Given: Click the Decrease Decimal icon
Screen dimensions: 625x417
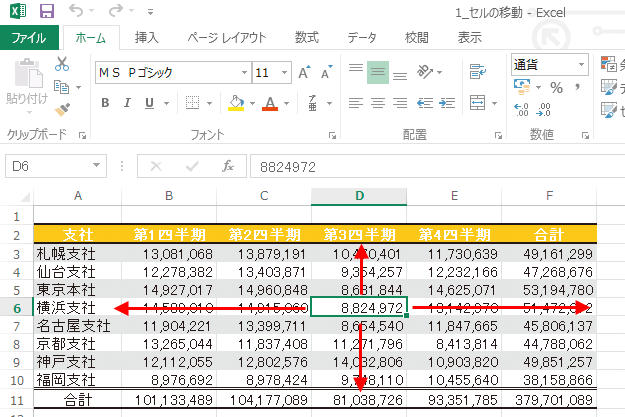Looking at the screenshot, I should point(543,109).
